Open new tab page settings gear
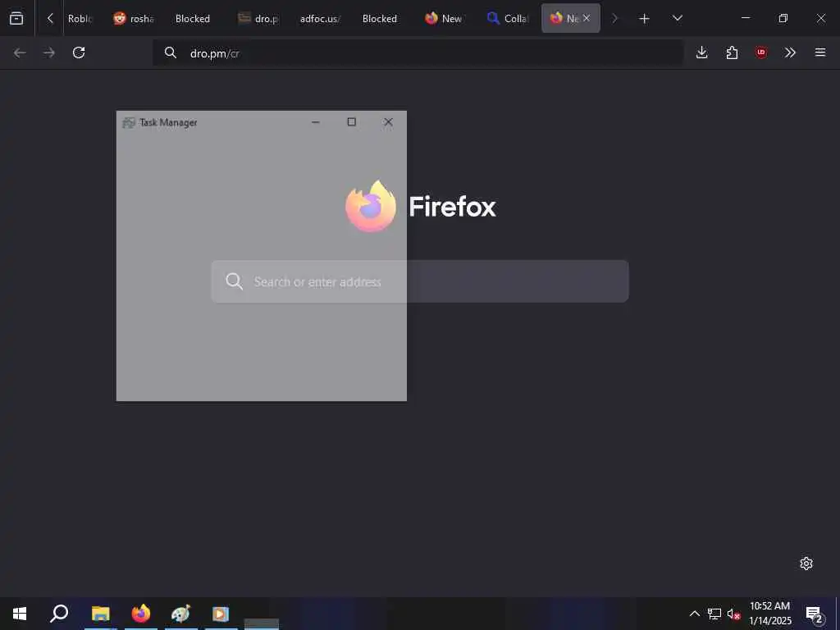The height and width of the screenshot is (630, 840). pos(806,564)
